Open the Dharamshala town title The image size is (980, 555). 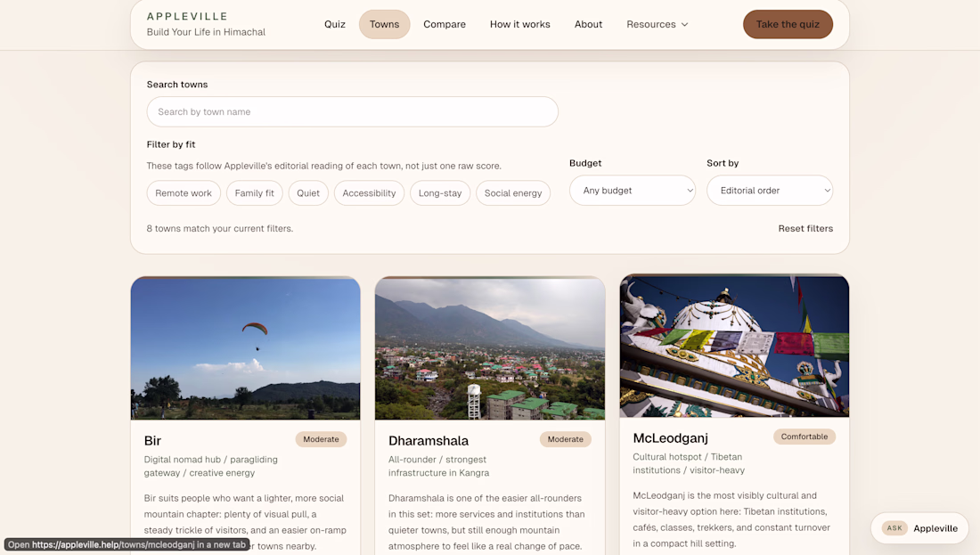coord(429,441)
